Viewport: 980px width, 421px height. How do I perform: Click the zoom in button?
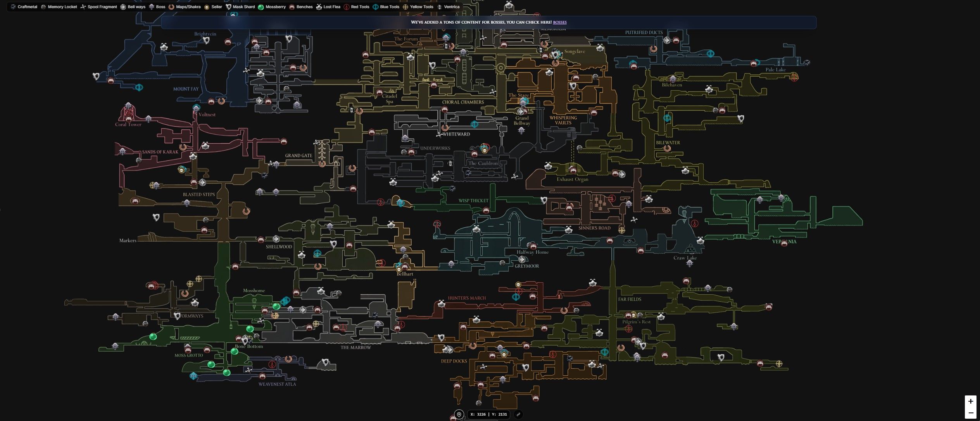coord(971,401)
